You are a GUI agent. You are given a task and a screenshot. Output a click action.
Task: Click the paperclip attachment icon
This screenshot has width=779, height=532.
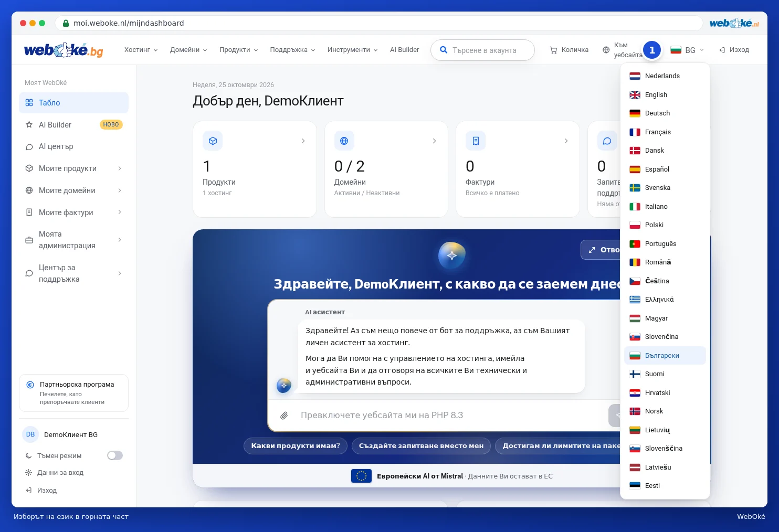point(284,416)
